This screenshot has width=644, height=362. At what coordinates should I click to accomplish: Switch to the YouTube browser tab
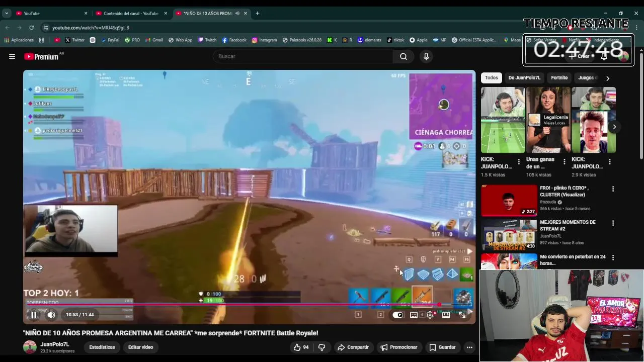(51, 13)
